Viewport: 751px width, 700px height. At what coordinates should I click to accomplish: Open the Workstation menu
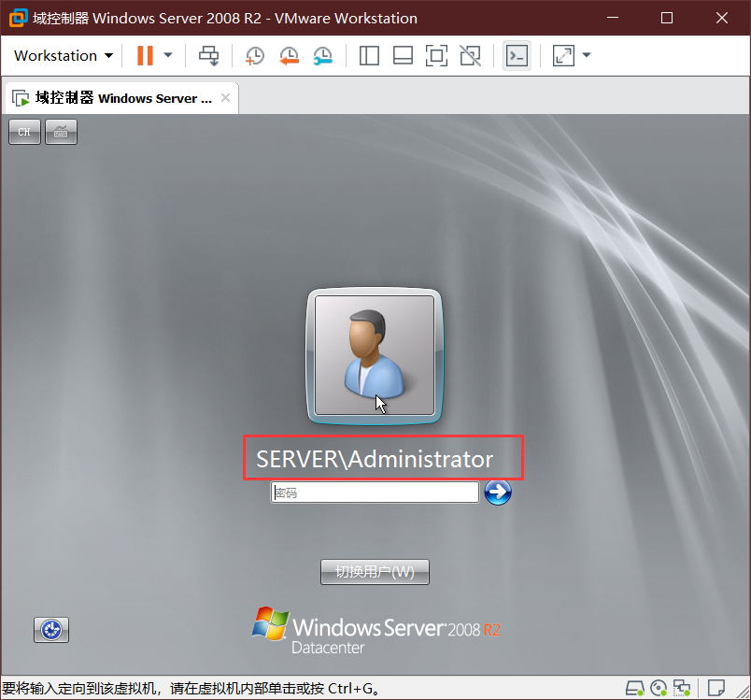(x=64, y=55)
